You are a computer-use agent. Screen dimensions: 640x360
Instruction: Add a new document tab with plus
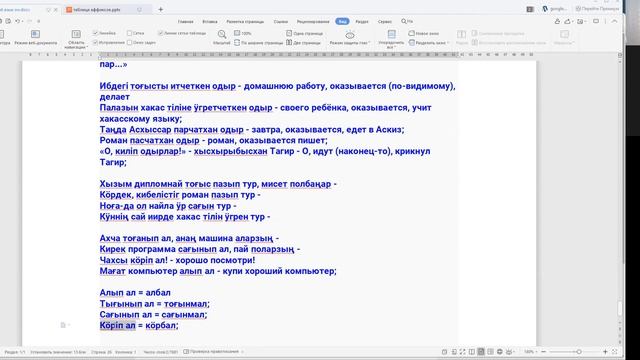coord(160,9)
